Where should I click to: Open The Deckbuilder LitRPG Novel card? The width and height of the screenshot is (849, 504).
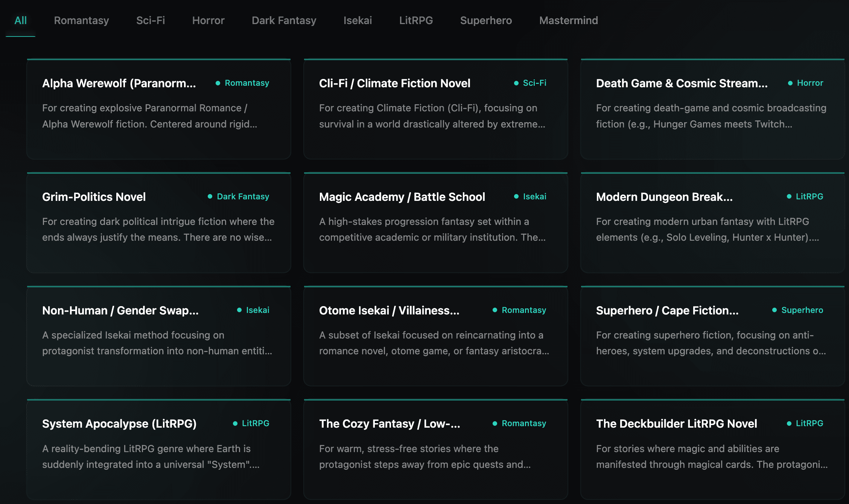pyautogui.click(x=712, y=449)
